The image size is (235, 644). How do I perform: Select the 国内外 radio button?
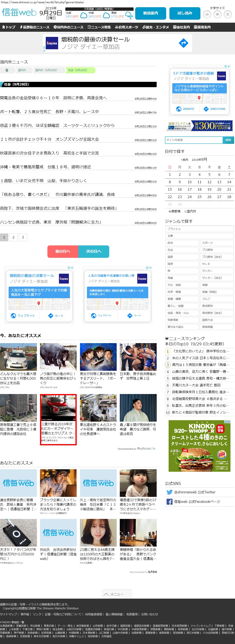pyautogui.click(x=185, y=211)
